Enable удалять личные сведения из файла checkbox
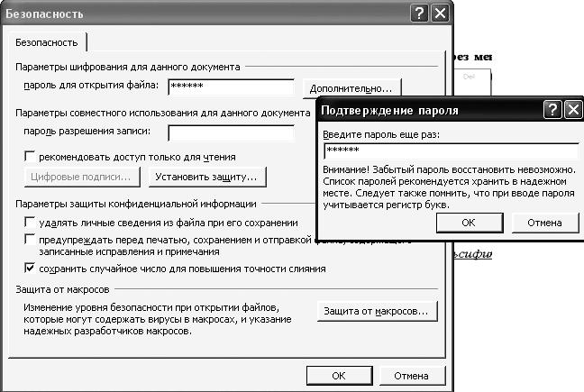The width and height of the screenshot is (584, 392). click(30, 223)
